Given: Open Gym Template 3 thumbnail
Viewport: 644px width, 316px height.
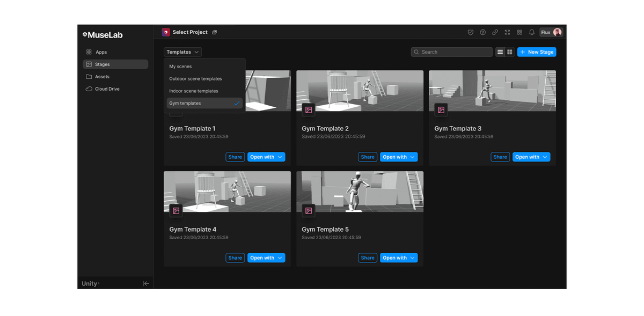Looking at the screenshot, I should click(x=493, y=91).
